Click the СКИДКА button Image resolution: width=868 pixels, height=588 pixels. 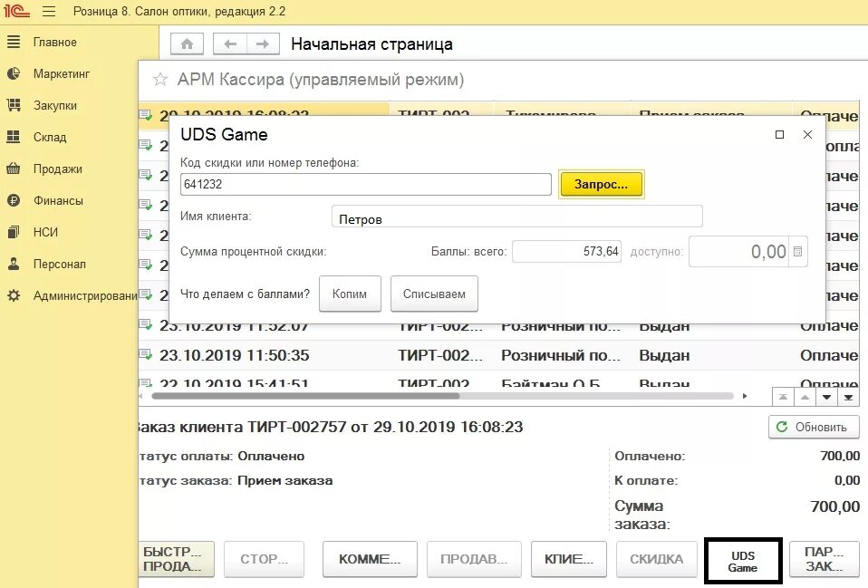coord(657,559)
